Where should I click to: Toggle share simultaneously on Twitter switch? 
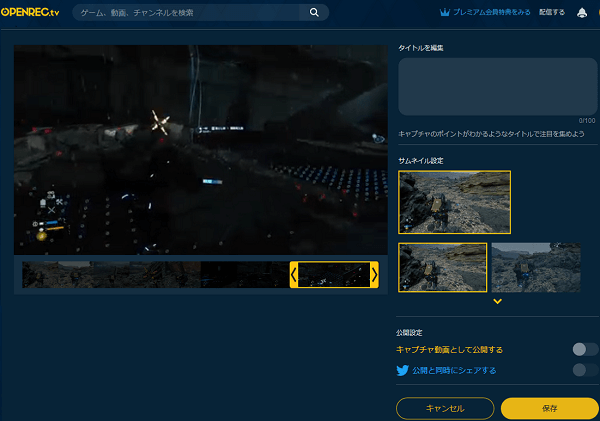coord(585,370)
